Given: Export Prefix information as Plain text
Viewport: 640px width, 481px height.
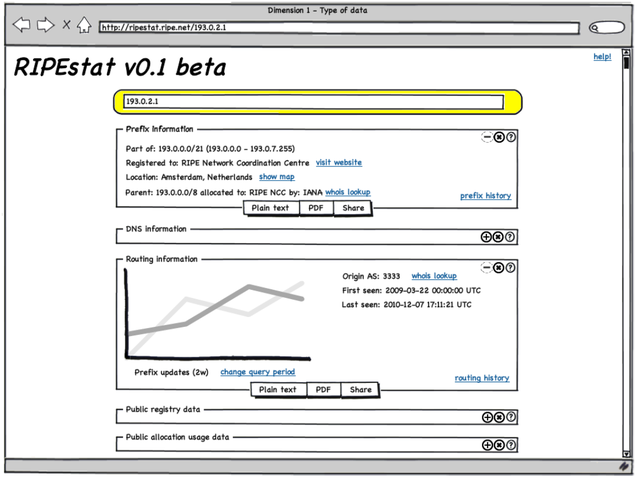Looking at the screenshot, I should (270, 208).
